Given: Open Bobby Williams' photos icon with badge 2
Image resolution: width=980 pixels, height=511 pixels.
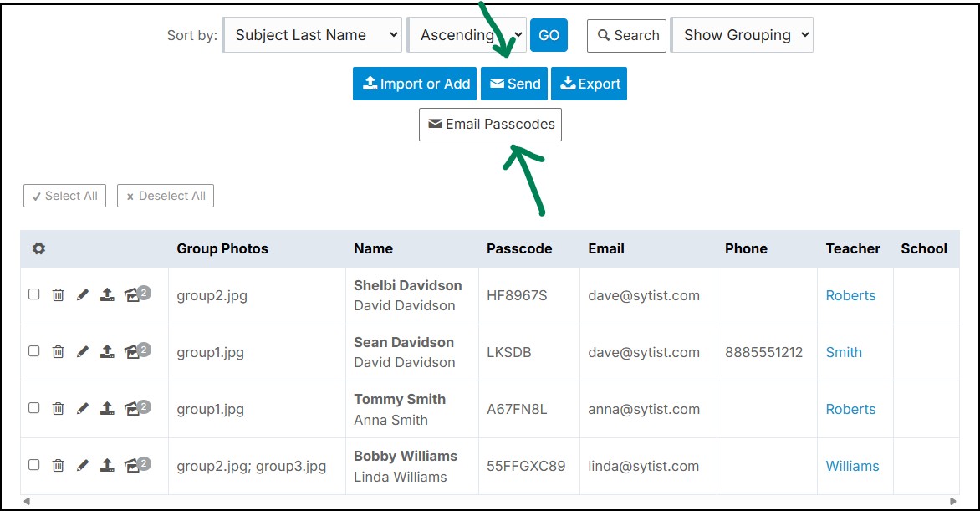Looking at the screenshot, I should click(x=134, y=465).
